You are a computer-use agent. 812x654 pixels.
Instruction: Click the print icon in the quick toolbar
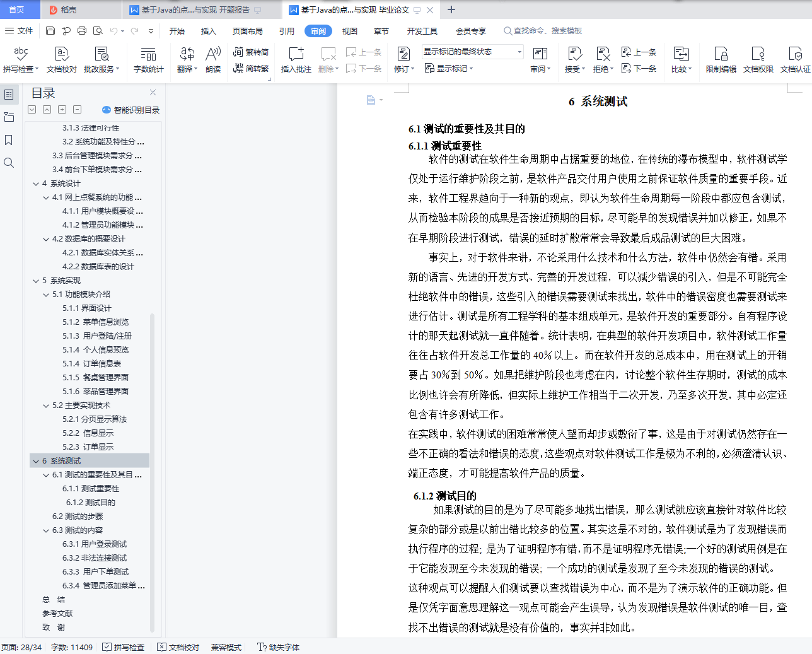(82, 31)
